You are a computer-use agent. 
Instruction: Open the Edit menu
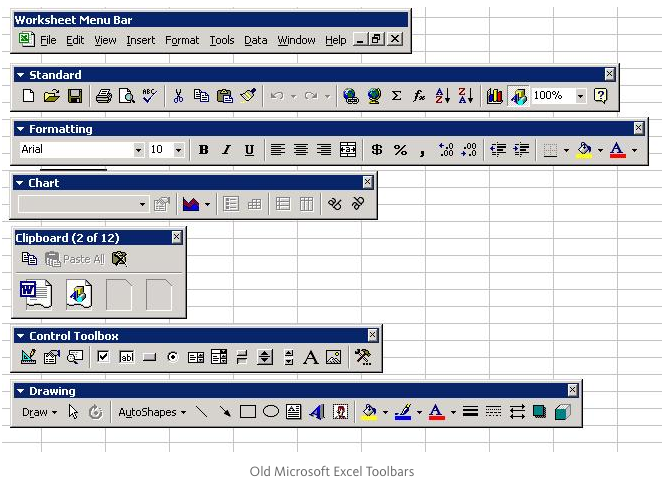pyautogui.click(x=75, y=40)
